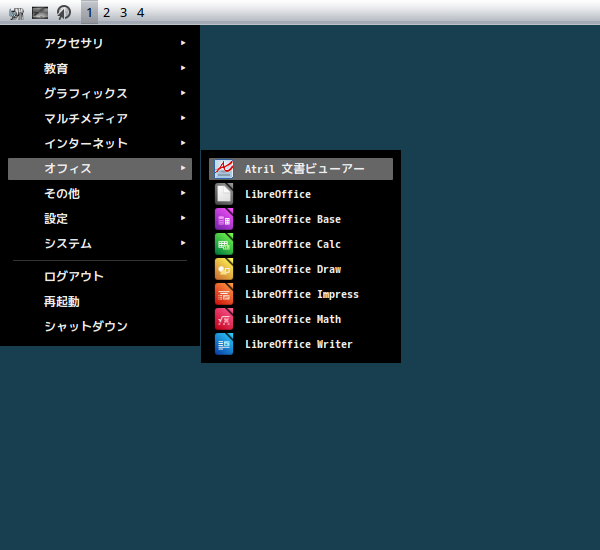
Task: Switch to workspace 2
Action: point(106,13)
